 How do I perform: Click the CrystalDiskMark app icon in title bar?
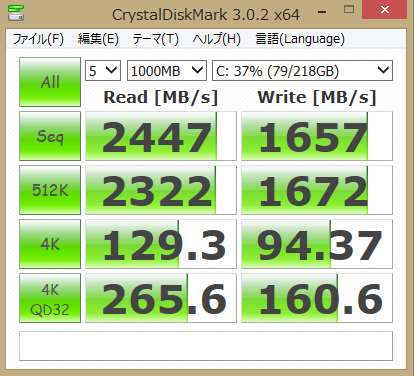15,13
